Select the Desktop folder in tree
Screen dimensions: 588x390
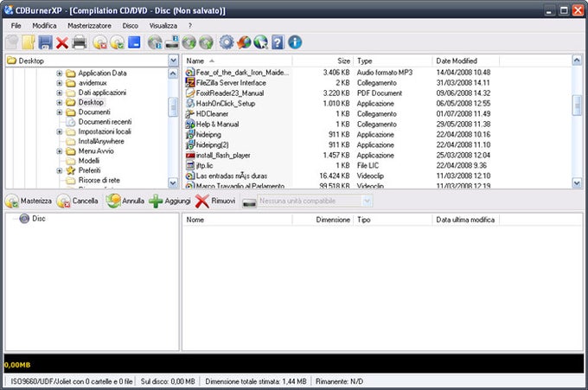tap(91, 102)
